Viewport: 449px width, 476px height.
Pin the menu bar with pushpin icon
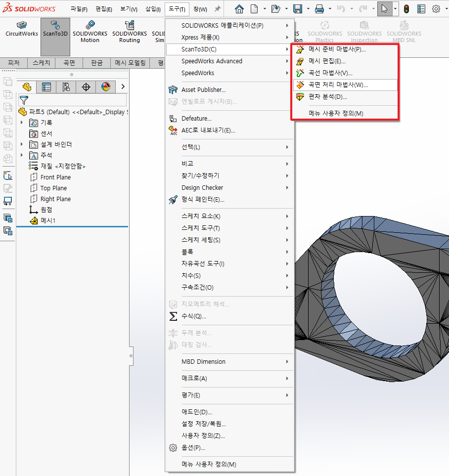coord(218,9)
